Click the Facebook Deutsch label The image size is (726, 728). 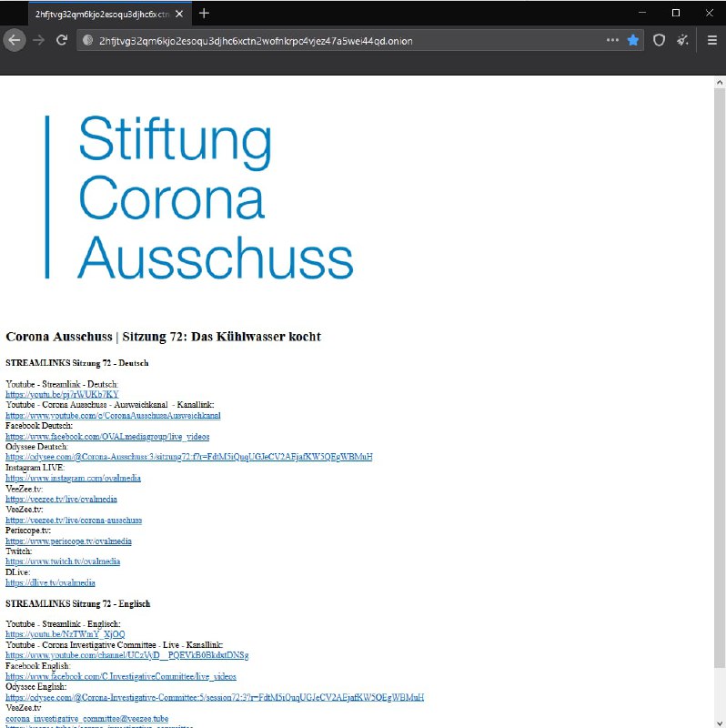39,426
